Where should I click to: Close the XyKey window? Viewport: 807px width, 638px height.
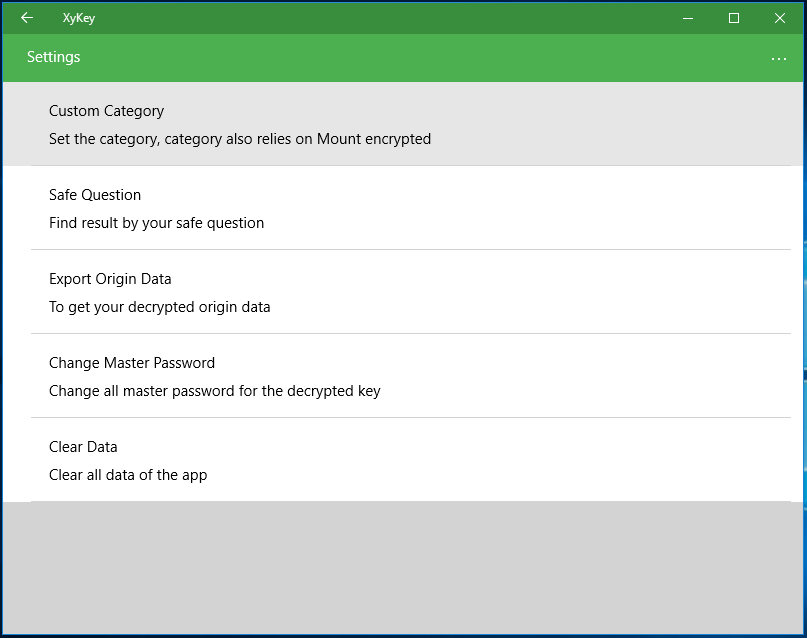pos(780,18)
